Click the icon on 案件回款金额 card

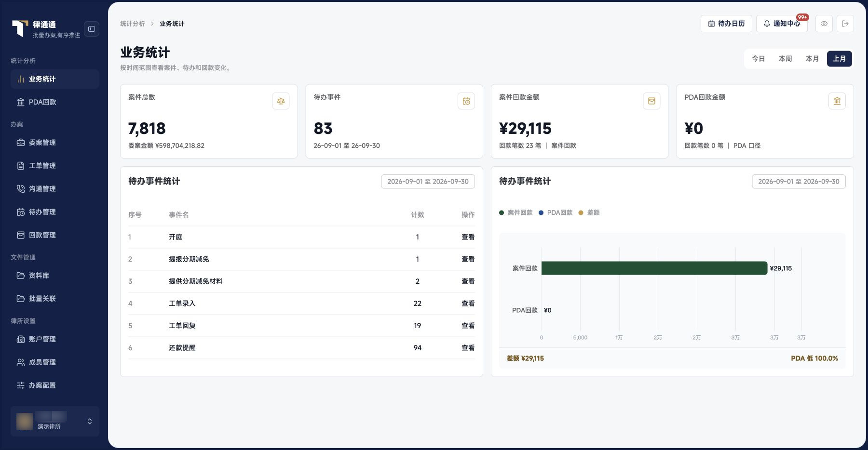click(x=651, y=101)
